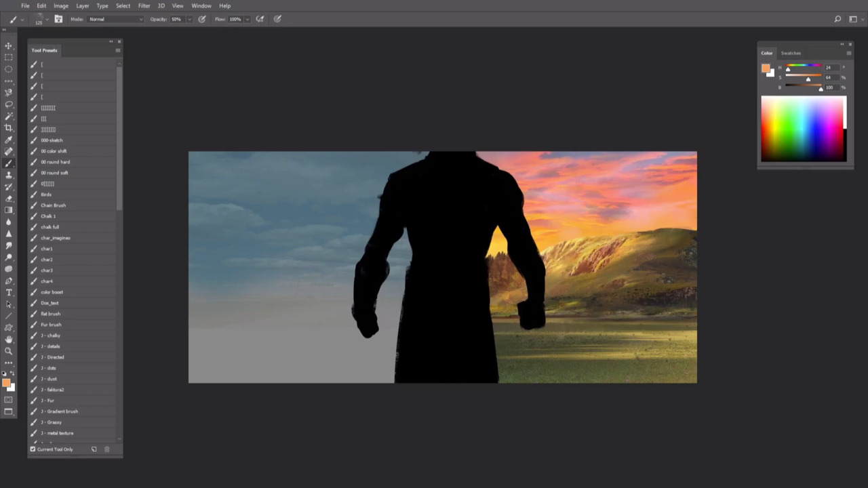Choose the 000-sketch brush preset
The image size is (868, 488).
[52, 140]
